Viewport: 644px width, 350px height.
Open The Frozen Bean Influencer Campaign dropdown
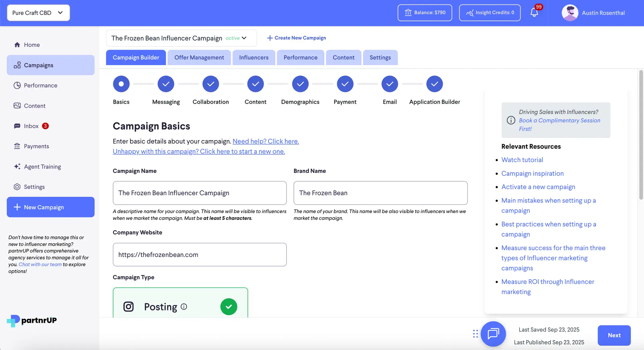181,38
